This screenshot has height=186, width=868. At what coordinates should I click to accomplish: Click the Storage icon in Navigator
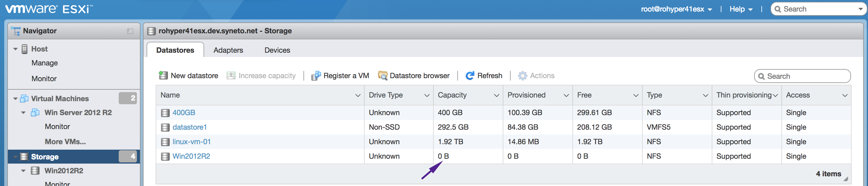click(x=24, y=157)
